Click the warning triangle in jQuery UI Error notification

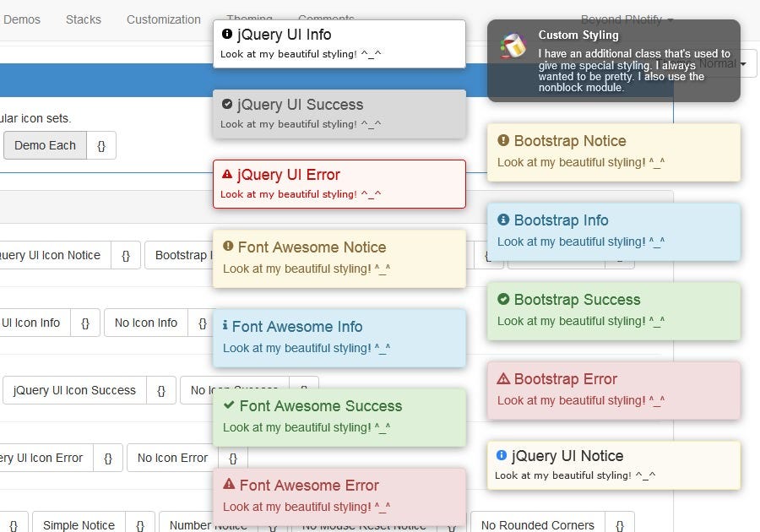(228, 174)
